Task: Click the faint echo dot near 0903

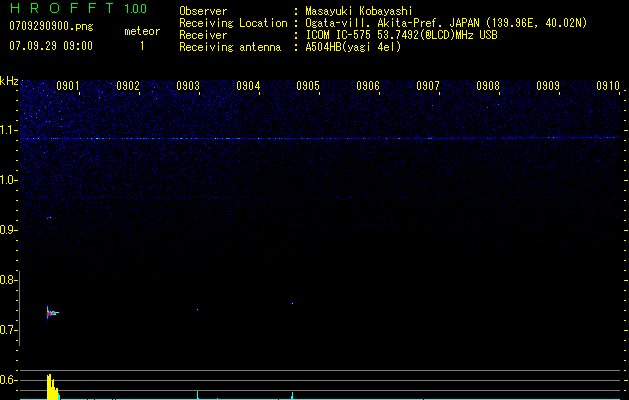Action: point(198,310)
